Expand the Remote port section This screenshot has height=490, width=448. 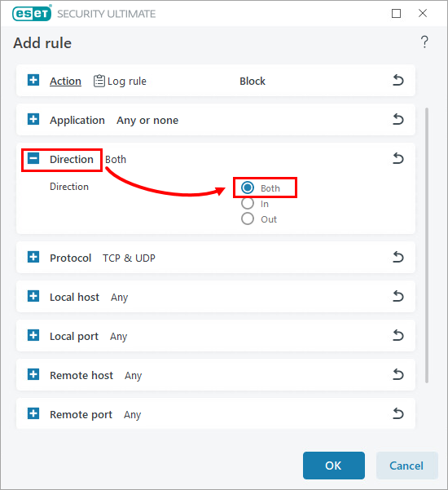click(33, 413)
